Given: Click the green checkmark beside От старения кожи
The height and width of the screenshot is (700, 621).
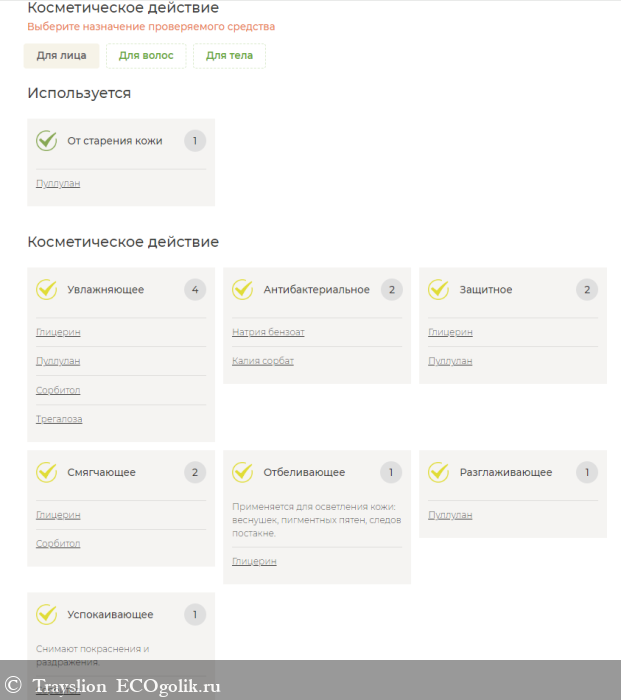Looking at the screenshot, I should coord(46,141).
